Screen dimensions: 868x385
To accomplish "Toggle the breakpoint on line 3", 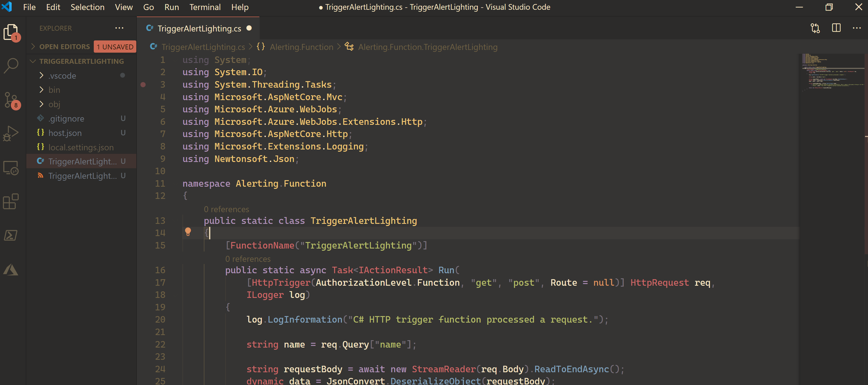I will point(143,84).
